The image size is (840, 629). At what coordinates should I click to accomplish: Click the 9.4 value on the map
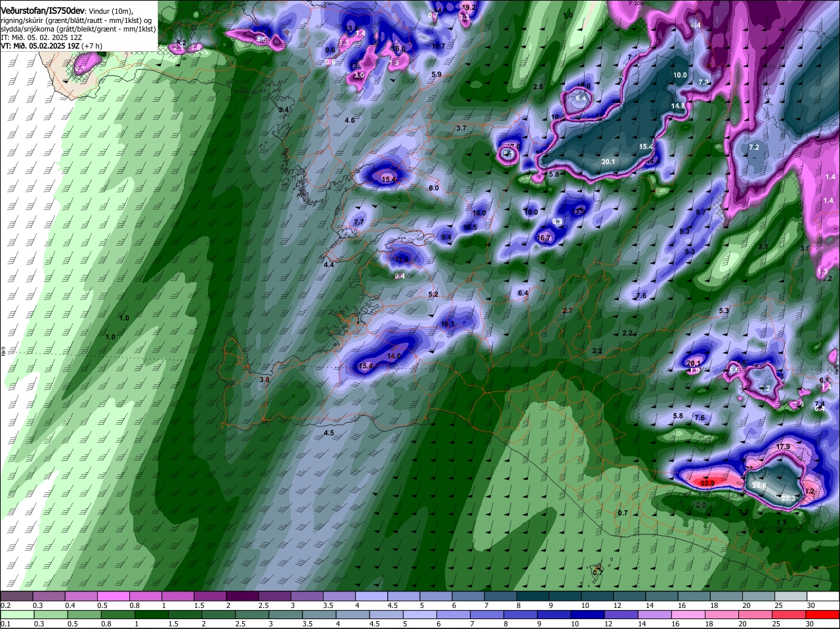(447, 237)
